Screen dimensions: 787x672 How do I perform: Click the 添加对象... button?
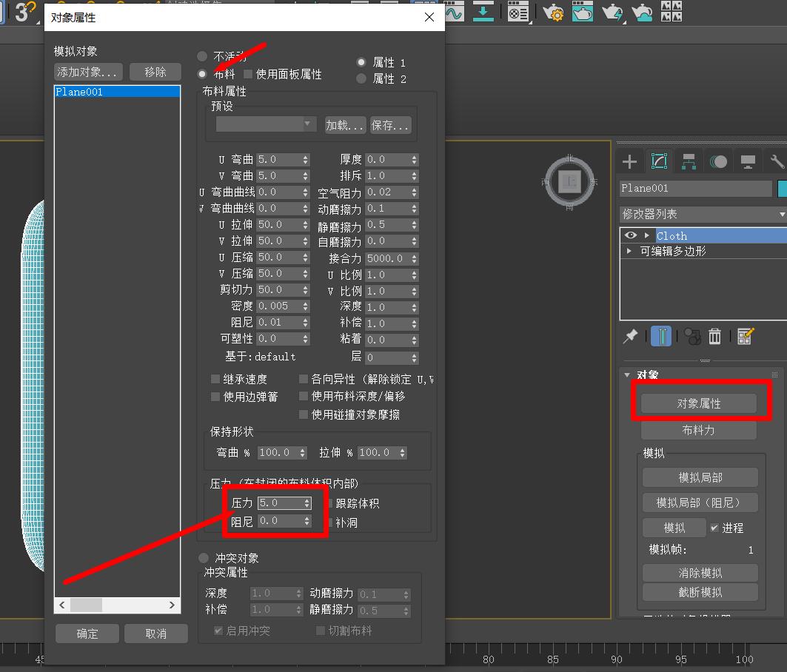pos(88,72)
